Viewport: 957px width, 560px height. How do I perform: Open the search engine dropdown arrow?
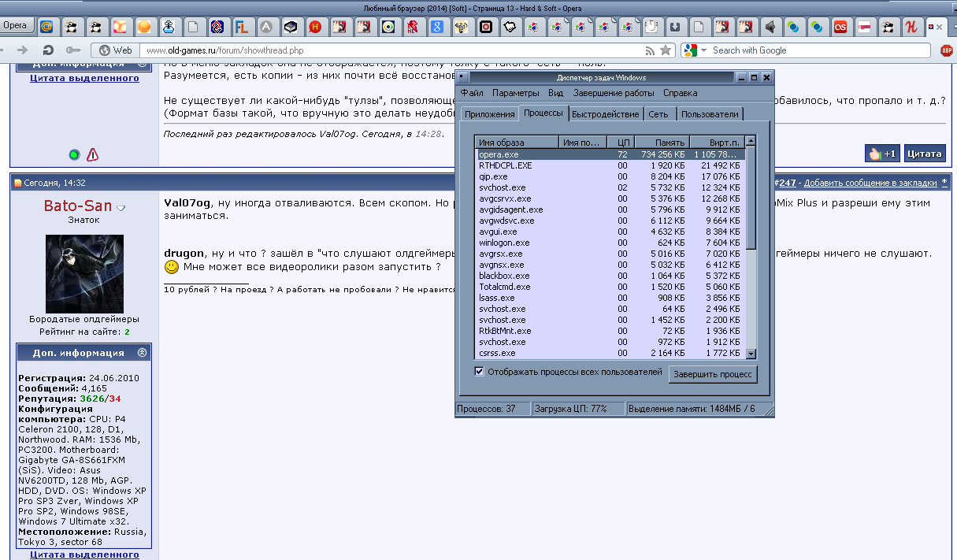click(704, 50)
